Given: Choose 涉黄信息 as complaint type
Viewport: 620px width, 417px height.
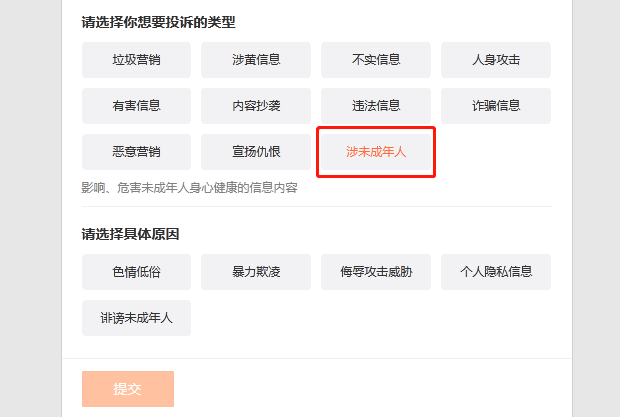Looking at the screenshot, I should coord(256,60).
